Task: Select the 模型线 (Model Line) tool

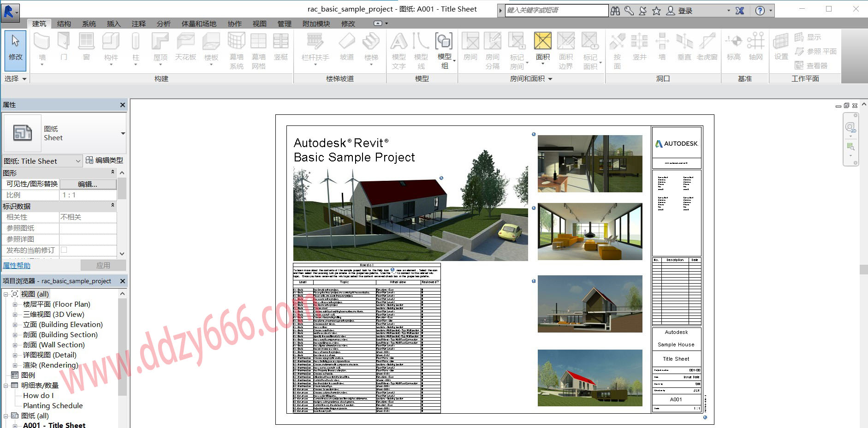Action: pos(421,51)
